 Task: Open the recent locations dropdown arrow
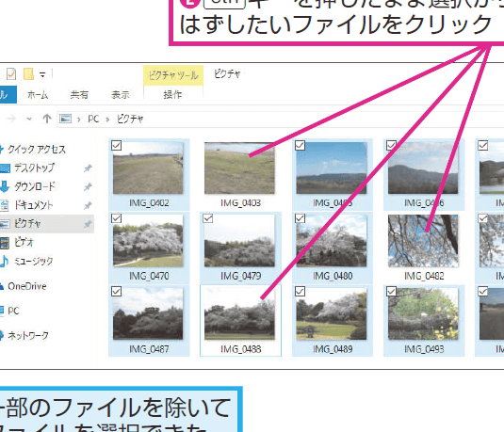(x=29, y=119)
